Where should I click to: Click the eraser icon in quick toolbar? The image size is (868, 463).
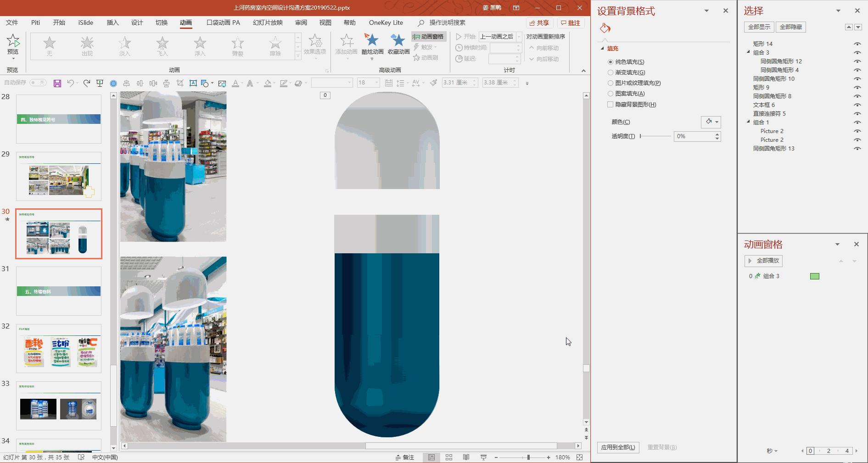[298, 83]
